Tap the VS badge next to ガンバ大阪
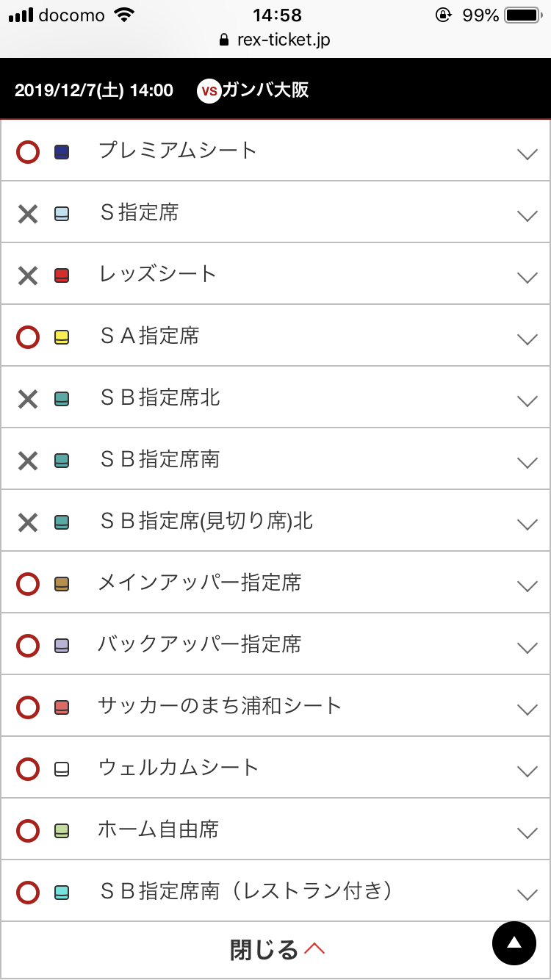The height and width of the screenshot is (980, 551). click(x=209, y=91)
